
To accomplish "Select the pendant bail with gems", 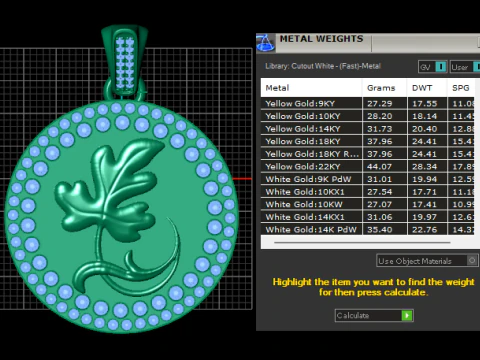I will (124, 60).
